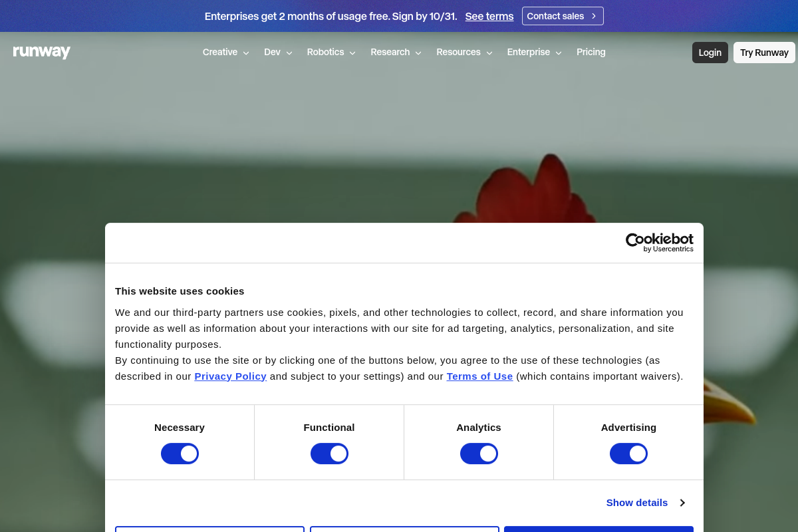Open the Enterprise dropdown menu
The image size is (798, 532).
(x=535, y=52)
